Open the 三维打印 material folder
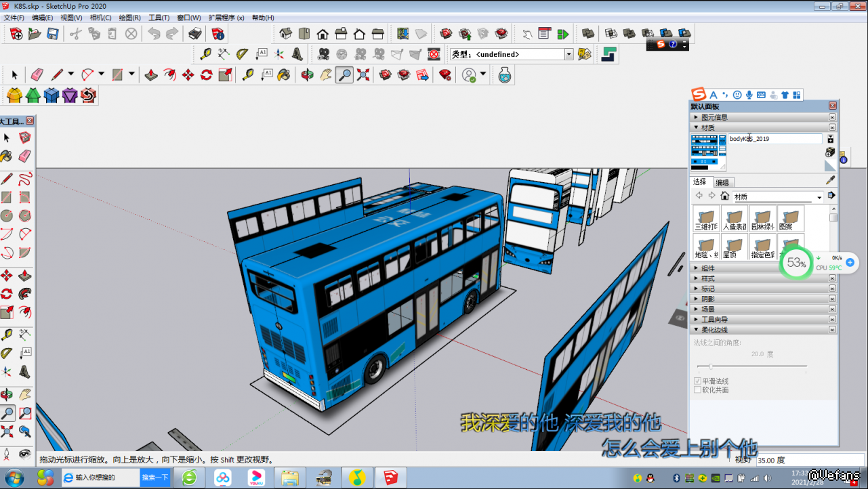Screen dimensions: 868x489 [x=707, y=219]
